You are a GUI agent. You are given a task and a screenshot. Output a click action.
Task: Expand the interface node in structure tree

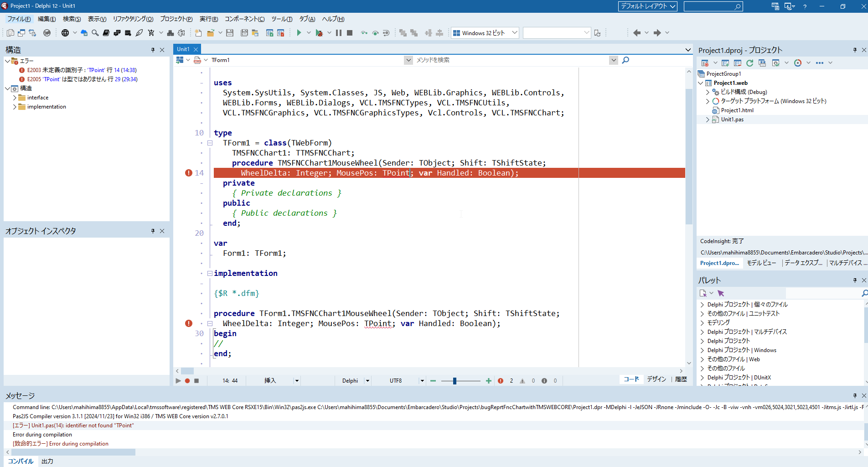click(15, 98)
